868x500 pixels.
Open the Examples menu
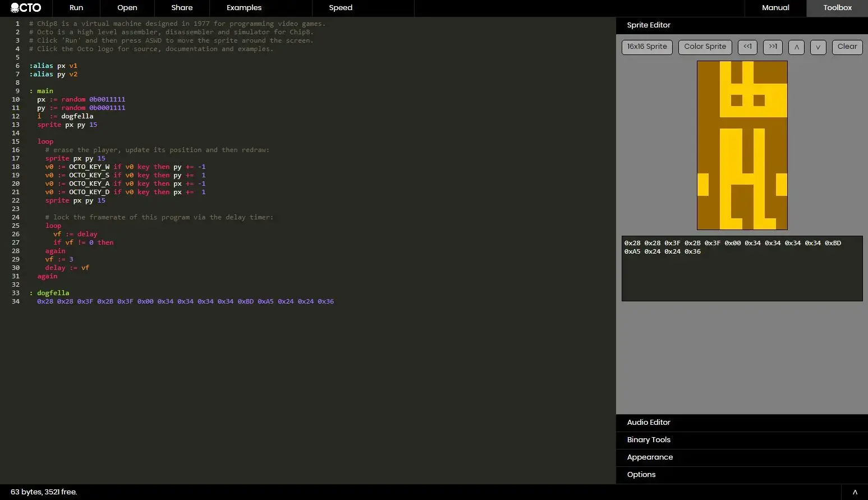pos(244,8)
